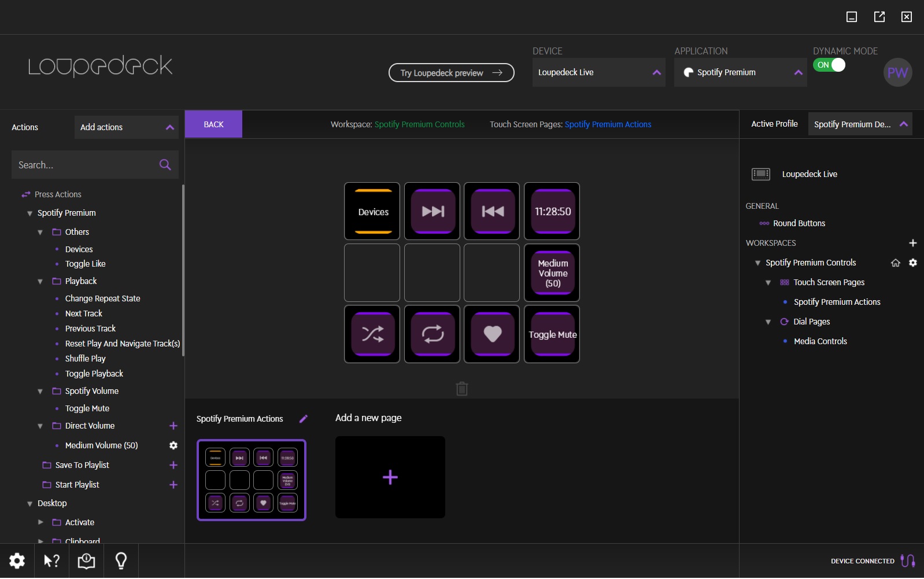This screenshot has width=924, height=579.
Task: Expand the Activate folder
Action: click(40, 522)
